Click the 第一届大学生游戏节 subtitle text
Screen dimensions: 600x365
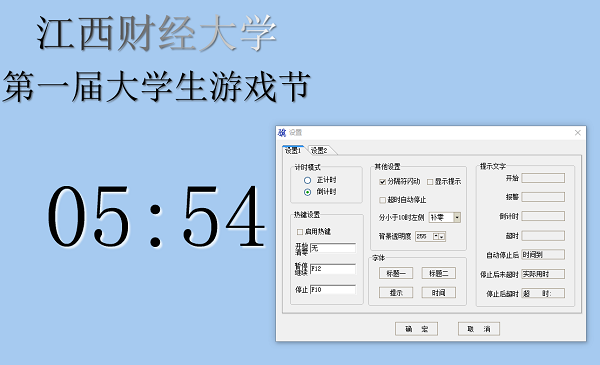(156, 86)
